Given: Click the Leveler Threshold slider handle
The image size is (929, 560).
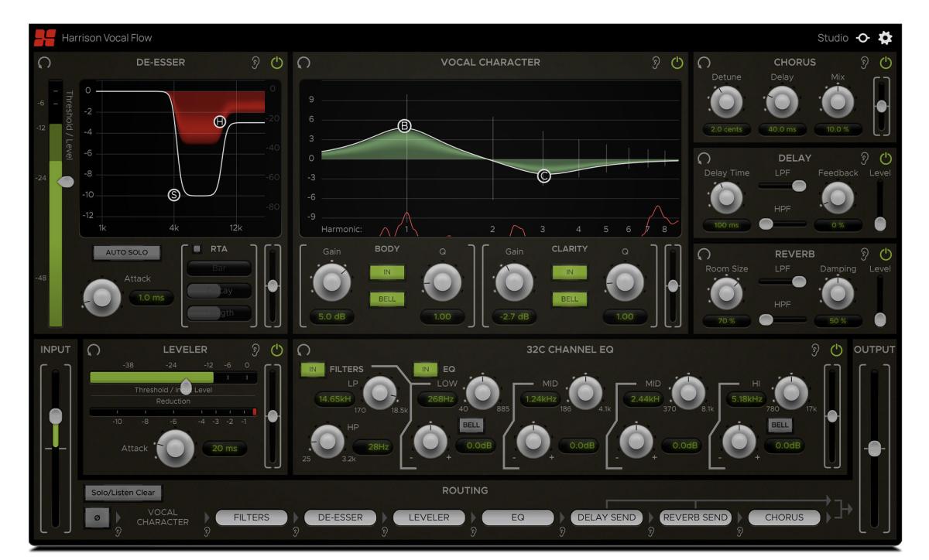Looking at the screenshot, I should (186, 385).
